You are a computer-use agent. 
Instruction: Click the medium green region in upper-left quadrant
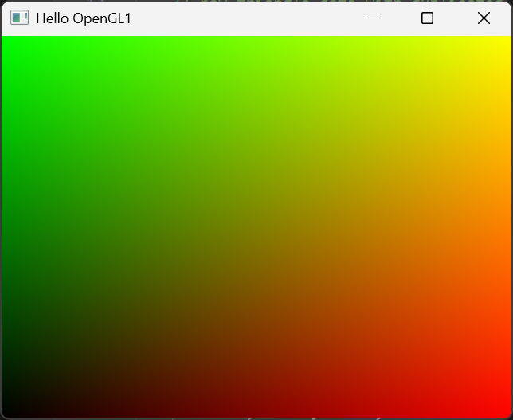point(129,133)
